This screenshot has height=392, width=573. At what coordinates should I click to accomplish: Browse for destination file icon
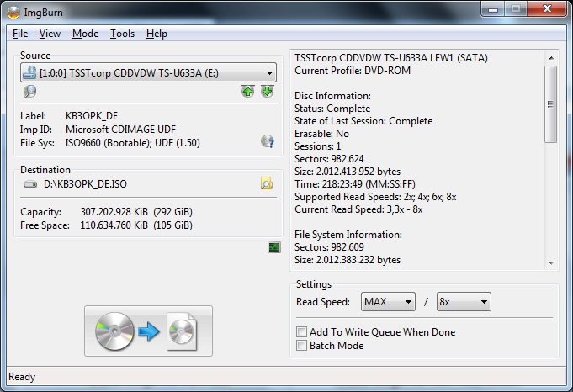coord(267,183)
